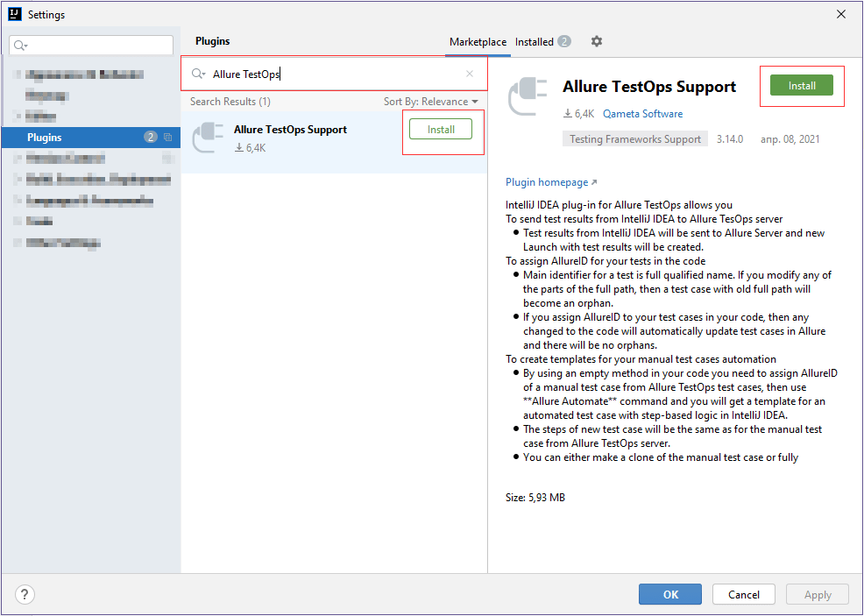
Task: Clear the search using the X icon
Action: tap(470, 74)
